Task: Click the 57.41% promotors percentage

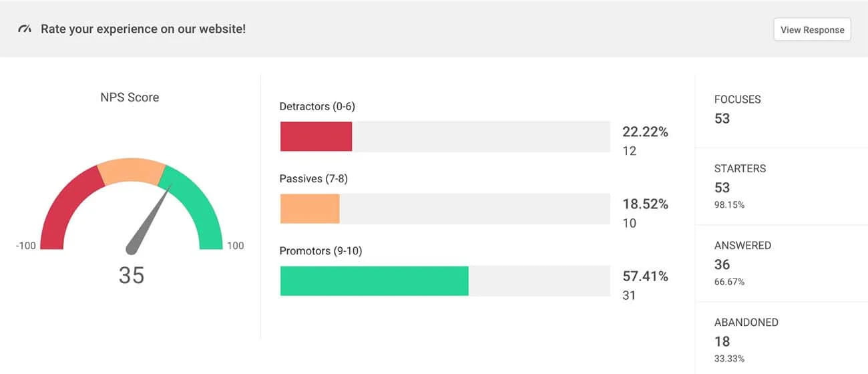Action: (x=645, y=276)
